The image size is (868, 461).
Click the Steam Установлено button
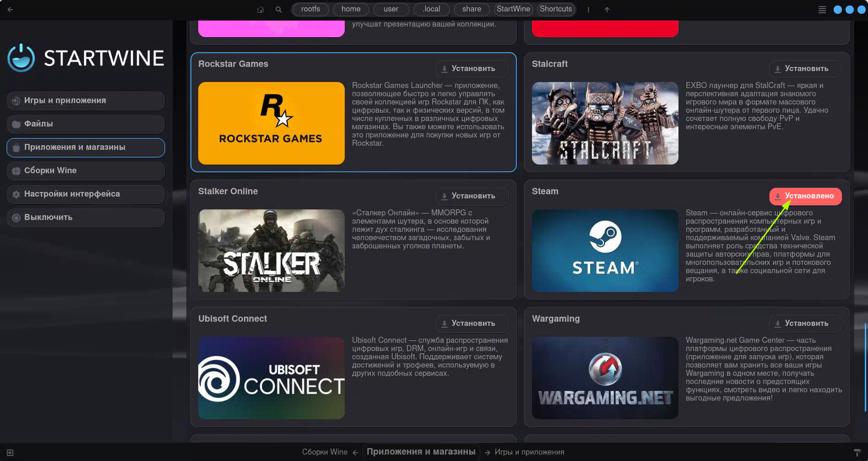(805, 196)
